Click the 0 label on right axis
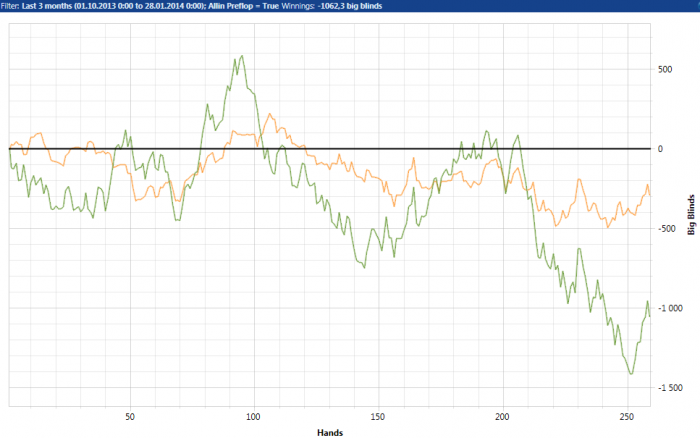 point(660,149)
